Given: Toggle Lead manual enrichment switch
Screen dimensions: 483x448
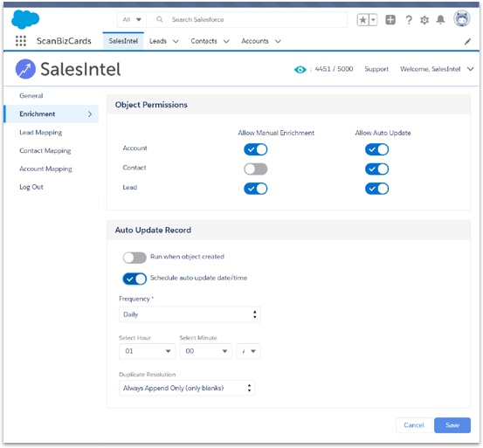Looking at the screenshot, I should point(256,189).
